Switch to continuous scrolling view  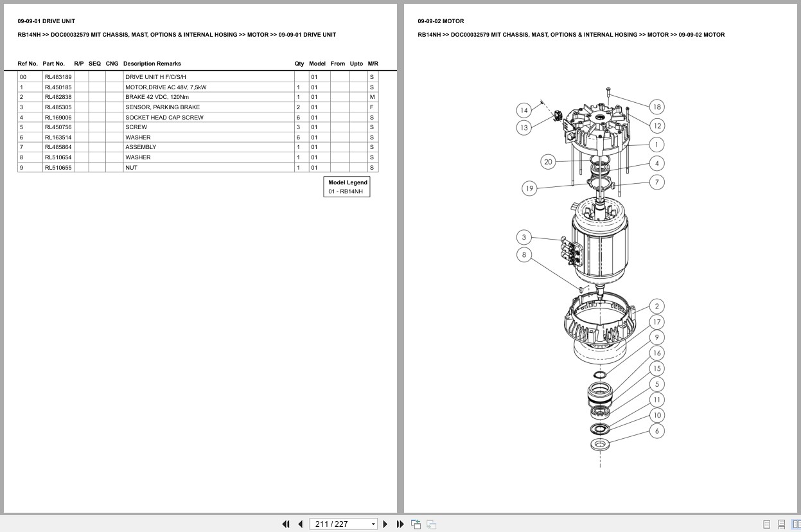pyautogui.click(x=781, y=524)
